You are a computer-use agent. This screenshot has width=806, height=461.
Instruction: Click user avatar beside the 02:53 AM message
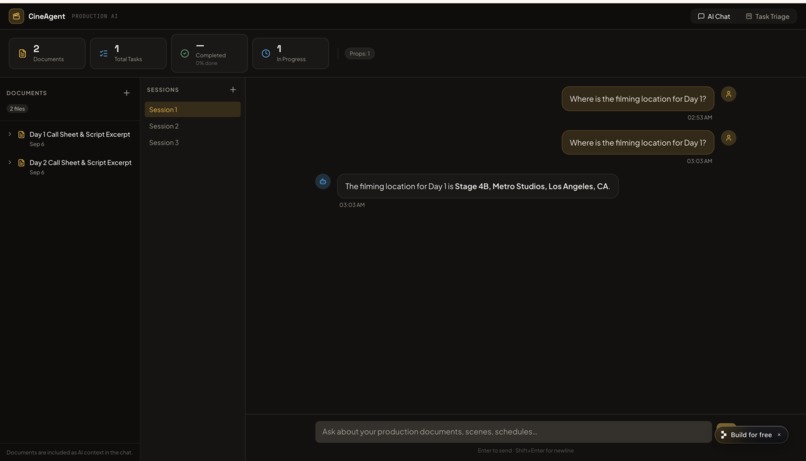(x=728, y=94)
